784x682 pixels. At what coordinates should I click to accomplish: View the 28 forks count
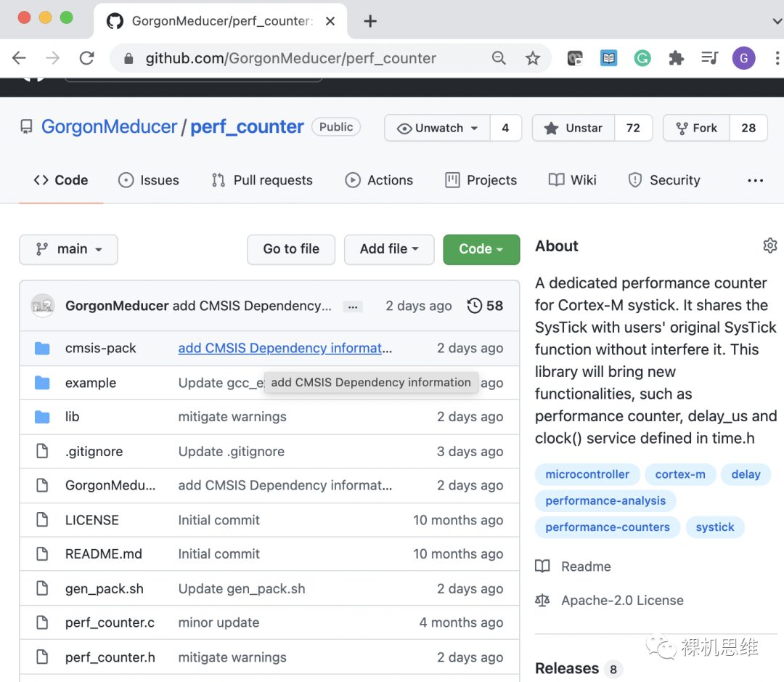pos(748,128)
